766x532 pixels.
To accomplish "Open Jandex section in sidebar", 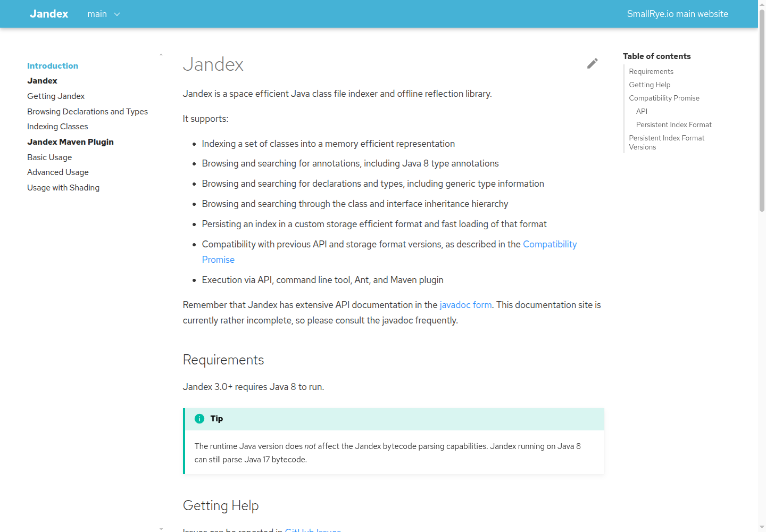I will click(x=42, y=81).
